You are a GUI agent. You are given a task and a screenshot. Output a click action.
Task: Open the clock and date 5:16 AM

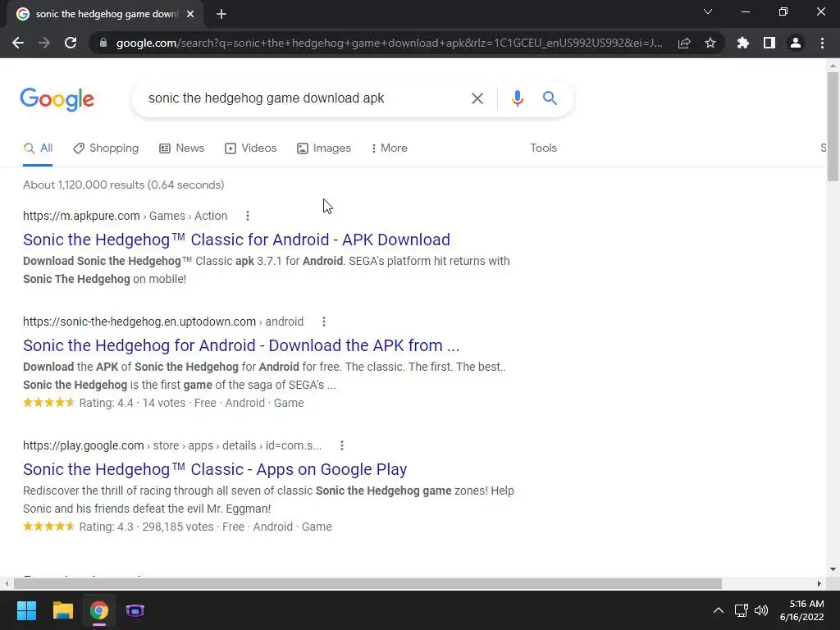tap(801, 610)
